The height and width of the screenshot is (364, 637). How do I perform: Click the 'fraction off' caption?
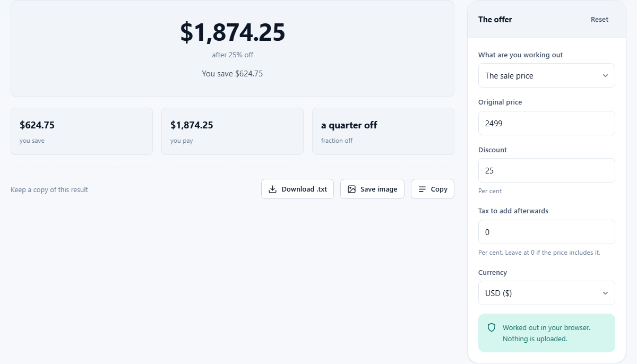point(337,141)
